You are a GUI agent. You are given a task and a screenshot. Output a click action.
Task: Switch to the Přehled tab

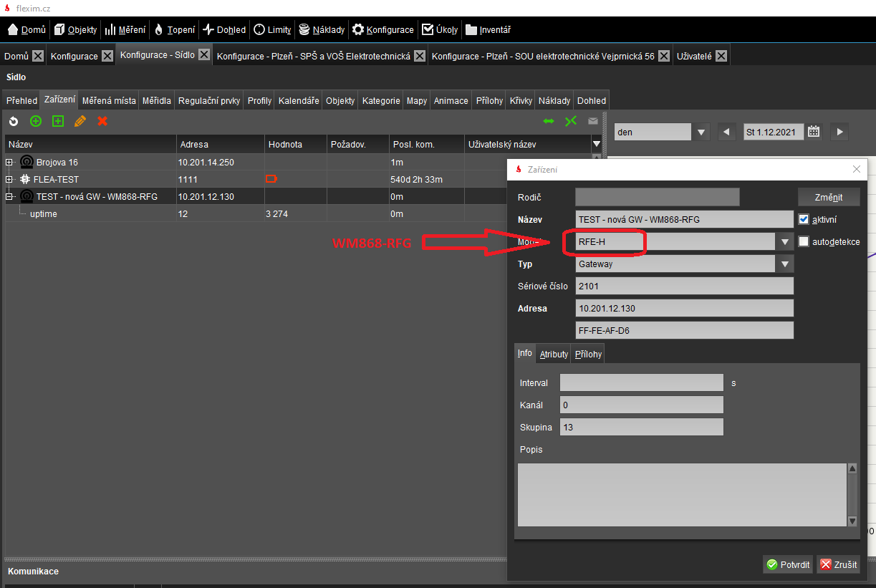[21, 101]
